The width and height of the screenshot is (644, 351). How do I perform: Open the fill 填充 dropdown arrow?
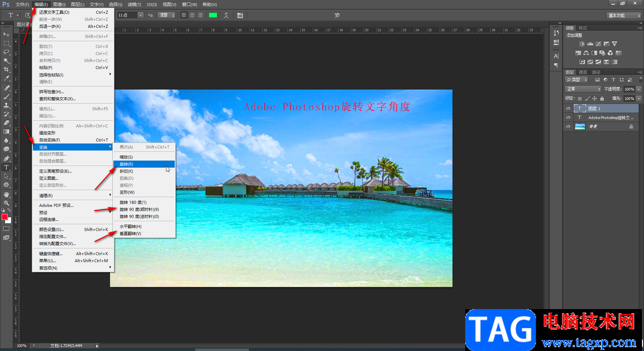pyautogui.click(x=639, y=99)
